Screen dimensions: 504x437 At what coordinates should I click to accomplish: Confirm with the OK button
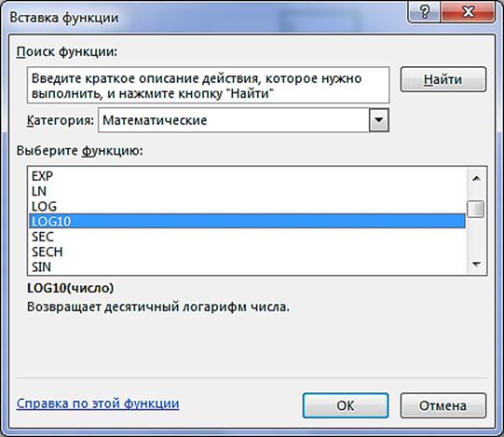coord(346,405)
